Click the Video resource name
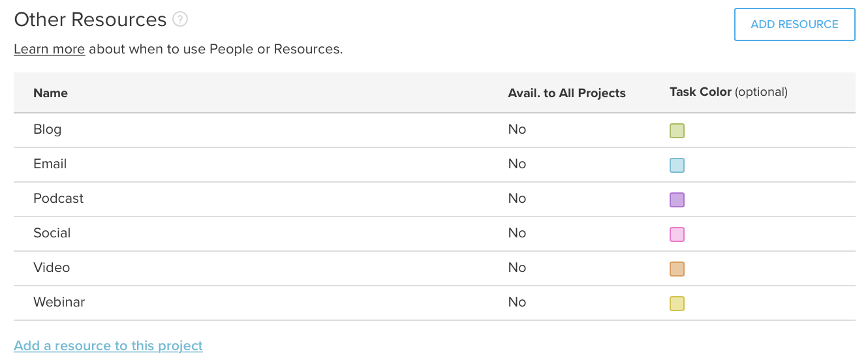Screen dimensions: 868x360 (x=52, y=267)
